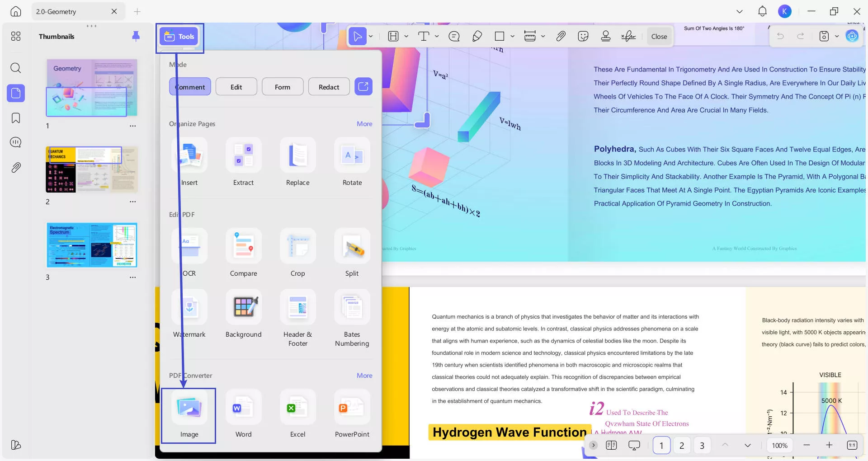Open the search panel in the sidebar
The height and width of the screenshot is (461, 868).
click(x=16, y=68)
